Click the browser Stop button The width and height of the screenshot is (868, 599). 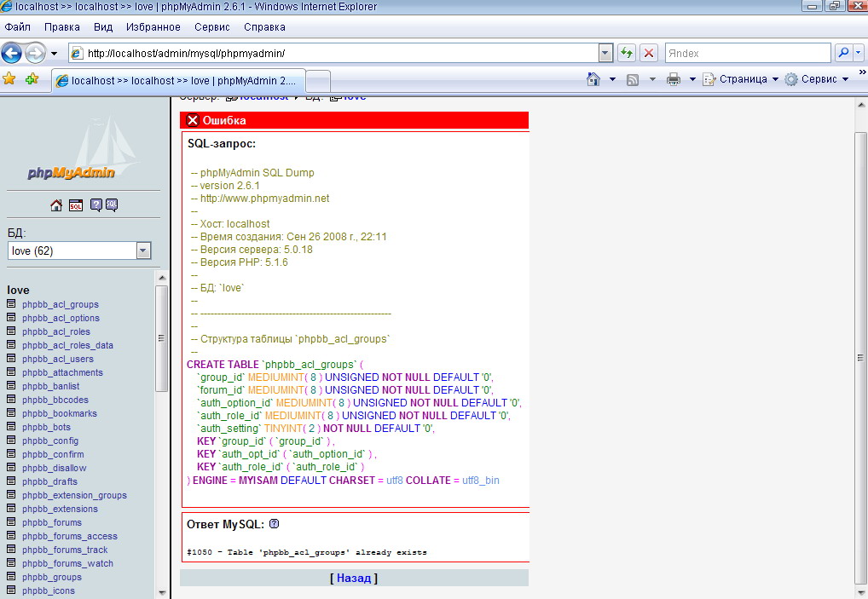pyautogui.click(x=649, y=53)
